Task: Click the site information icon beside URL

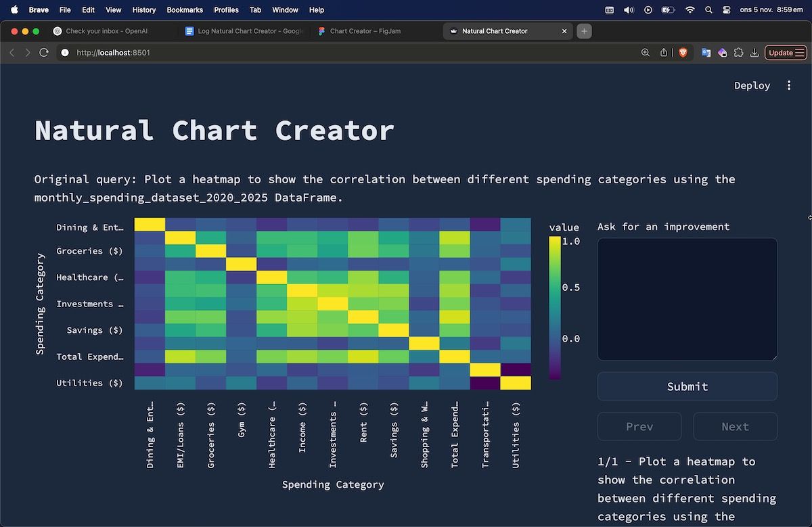Action: 65,52
